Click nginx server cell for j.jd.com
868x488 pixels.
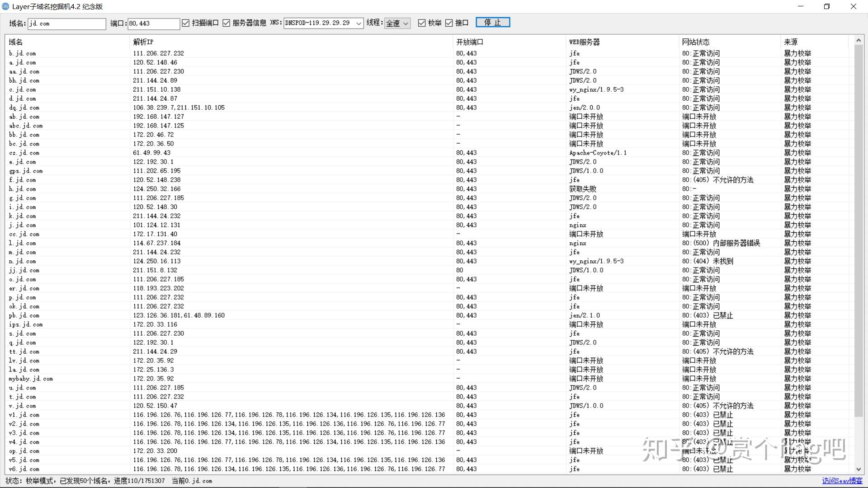click(x=577, y=225)
